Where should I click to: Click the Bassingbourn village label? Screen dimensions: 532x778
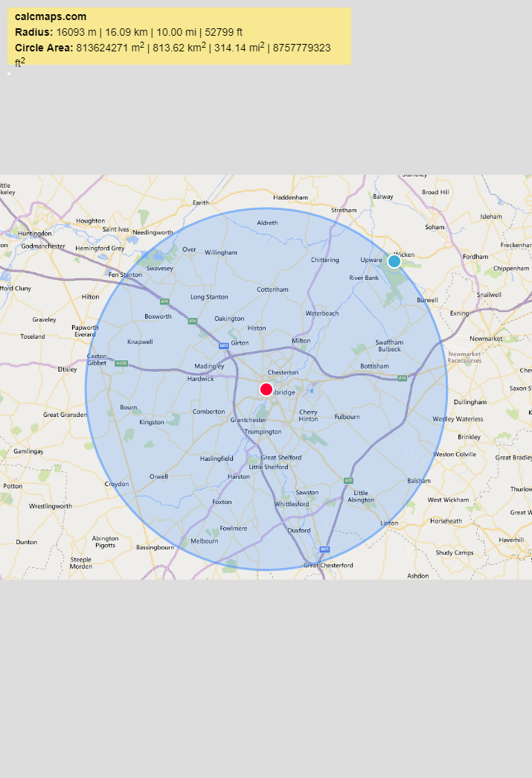pyautogui.click(x=155, y=547)
